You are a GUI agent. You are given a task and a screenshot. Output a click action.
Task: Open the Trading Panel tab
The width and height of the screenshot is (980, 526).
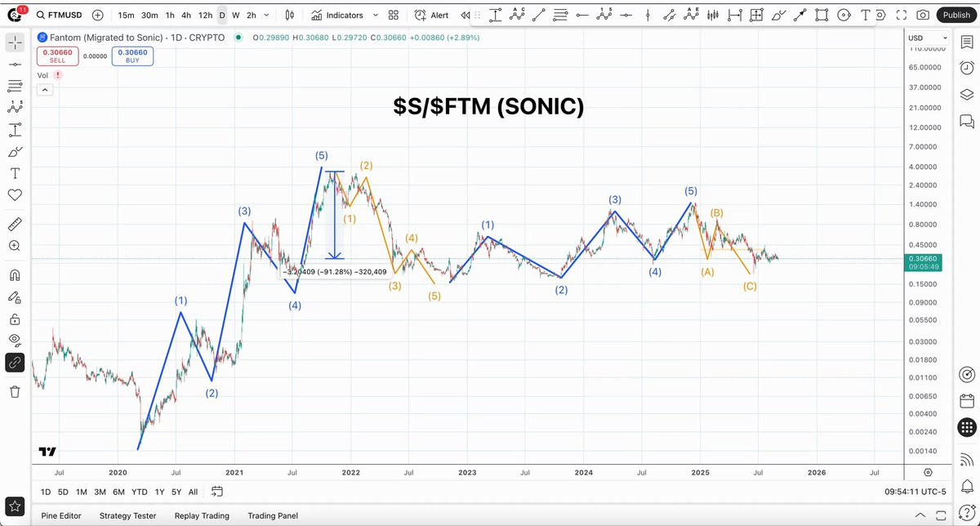click(x=273, y=515)
